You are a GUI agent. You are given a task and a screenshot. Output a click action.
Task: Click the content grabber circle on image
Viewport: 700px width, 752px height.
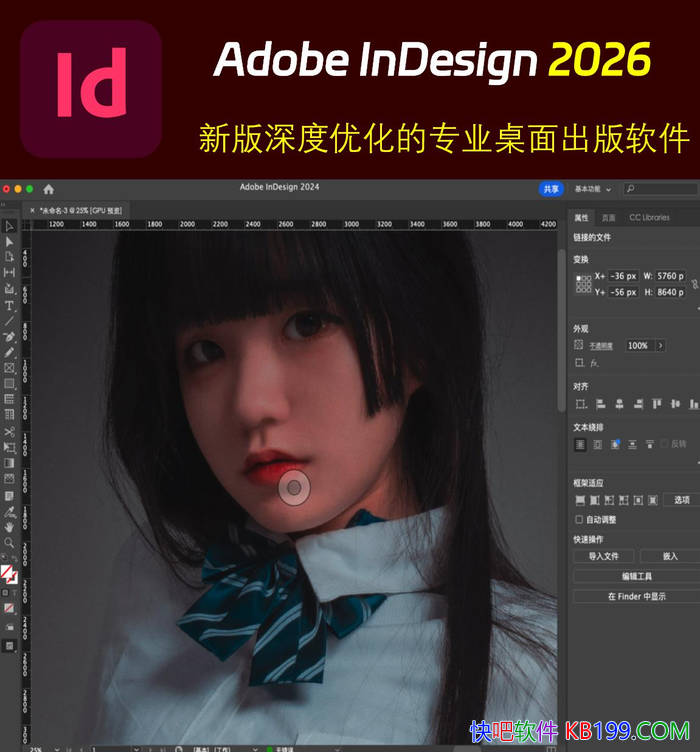(x=294, y=488)
